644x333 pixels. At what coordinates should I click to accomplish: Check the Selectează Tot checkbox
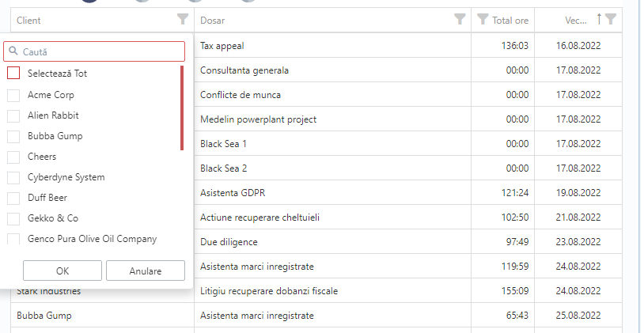click(x=13, y=73)
